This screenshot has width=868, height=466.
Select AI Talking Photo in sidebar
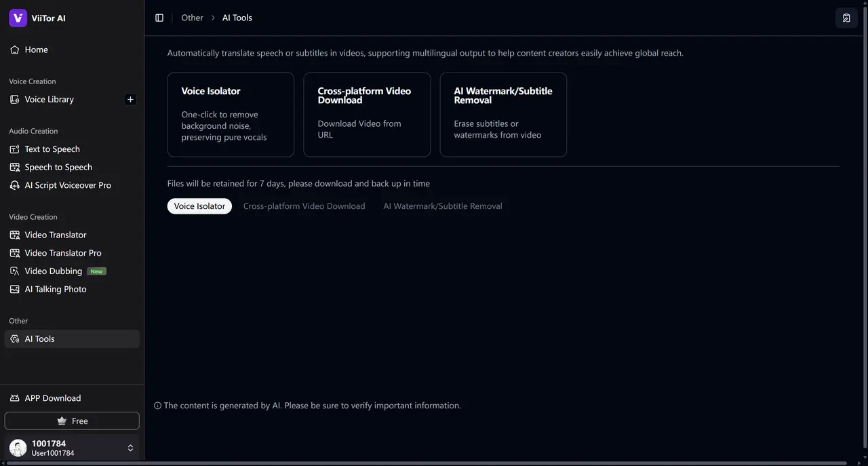click(x=56, y=289)
